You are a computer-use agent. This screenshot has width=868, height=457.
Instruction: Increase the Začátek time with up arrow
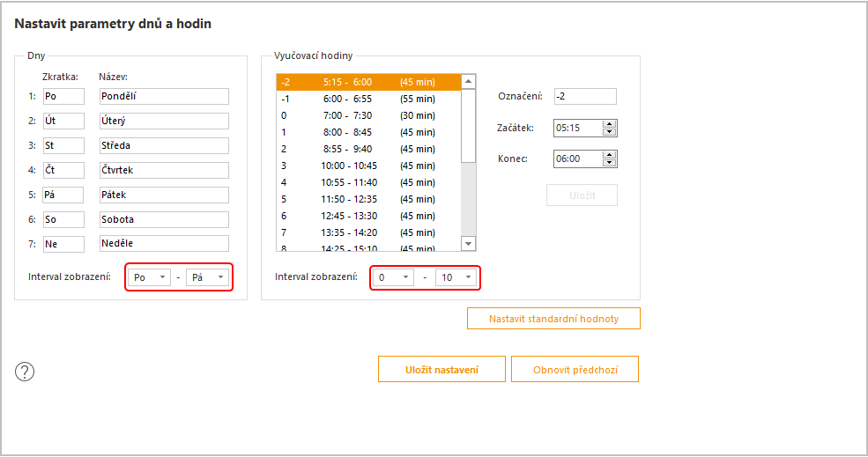(609, 124)
